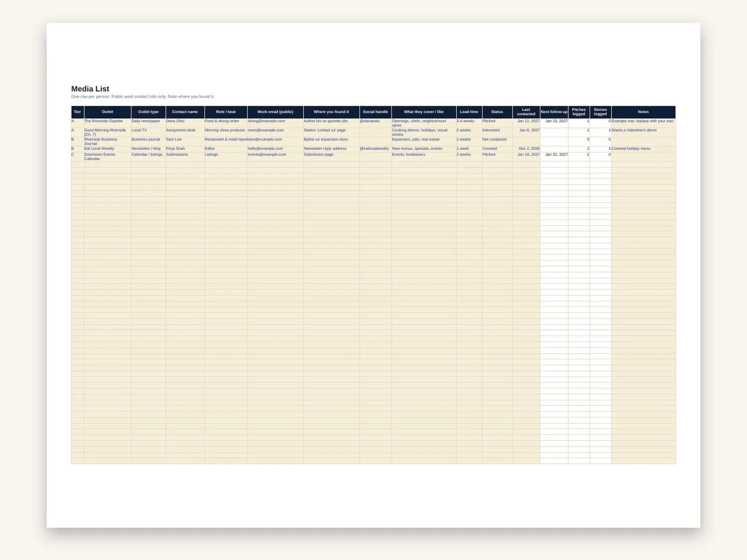The width and height of the screenshot is (747, 560).
Task: Click the 'Social handle' column header
Action: tap(375, 112)
